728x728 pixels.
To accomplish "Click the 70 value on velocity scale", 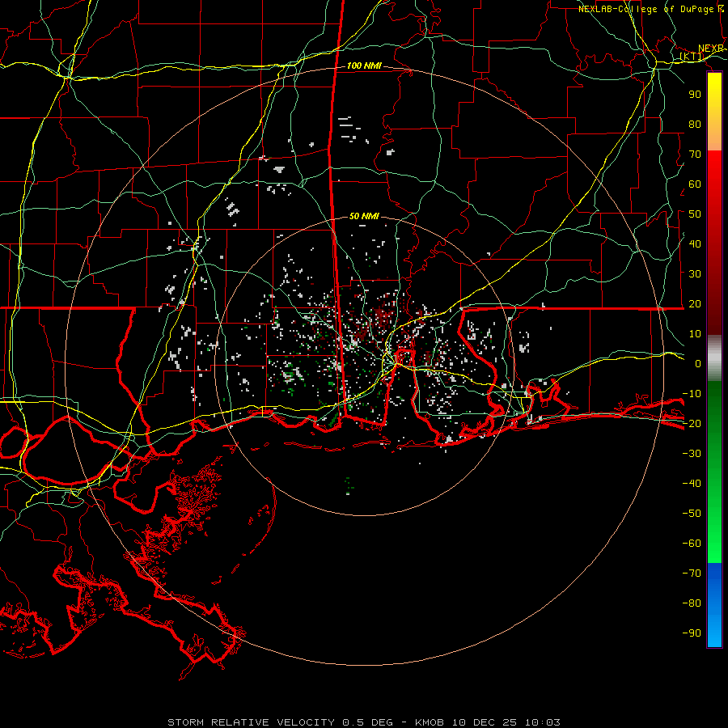I will click(x=695, y=154).
